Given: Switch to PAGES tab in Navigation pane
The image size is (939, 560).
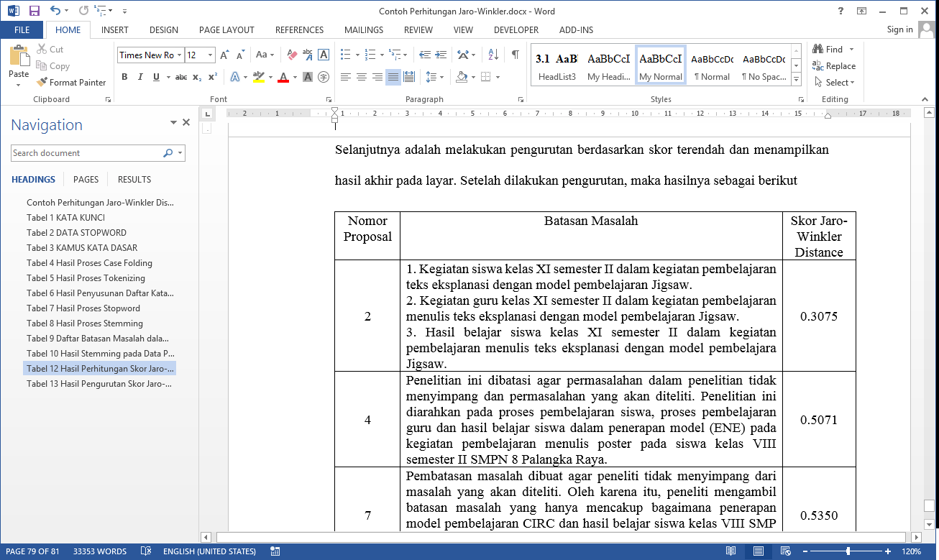Looking at the screenshot, I should [86, 180].
